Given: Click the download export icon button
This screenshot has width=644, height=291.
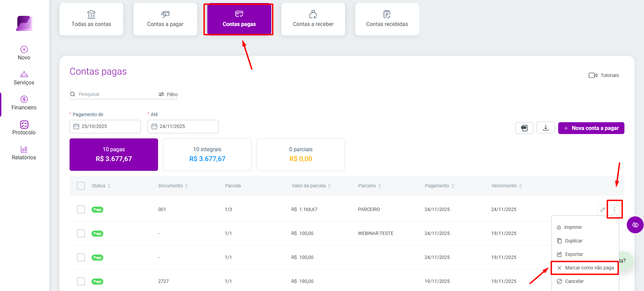Looking at the screenshot, I should point(546,128).
